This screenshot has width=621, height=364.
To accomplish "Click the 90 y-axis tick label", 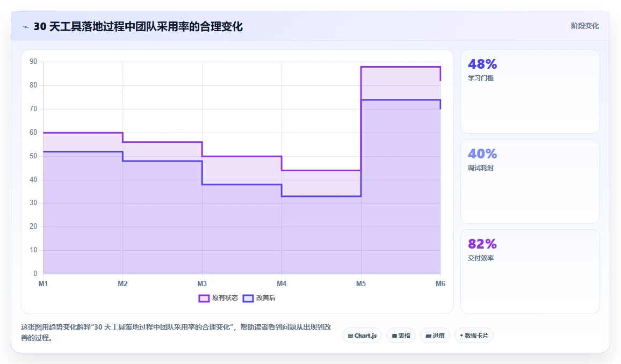I will (33, 62).
